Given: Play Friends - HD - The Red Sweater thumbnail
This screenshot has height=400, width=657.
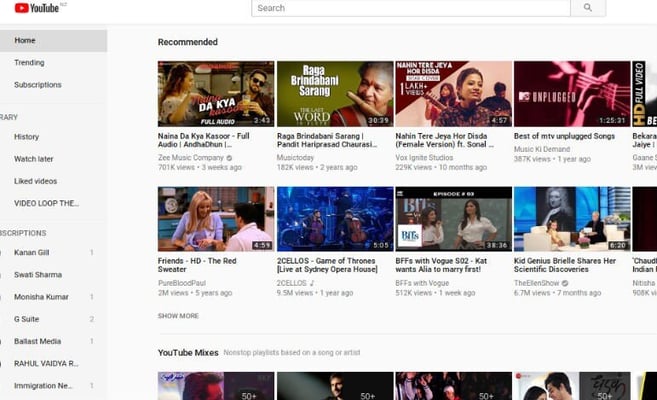Looking at the screenshot, I should (x=215, y=218).
